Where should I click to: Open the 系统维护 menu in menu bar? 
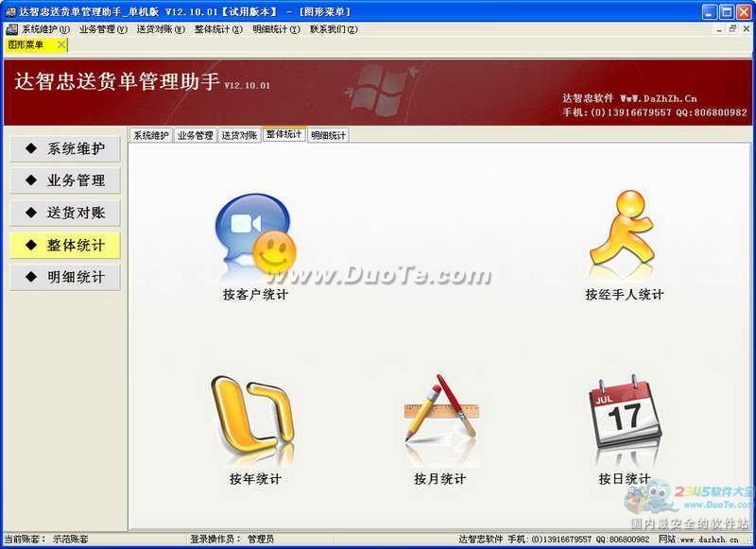45,29
